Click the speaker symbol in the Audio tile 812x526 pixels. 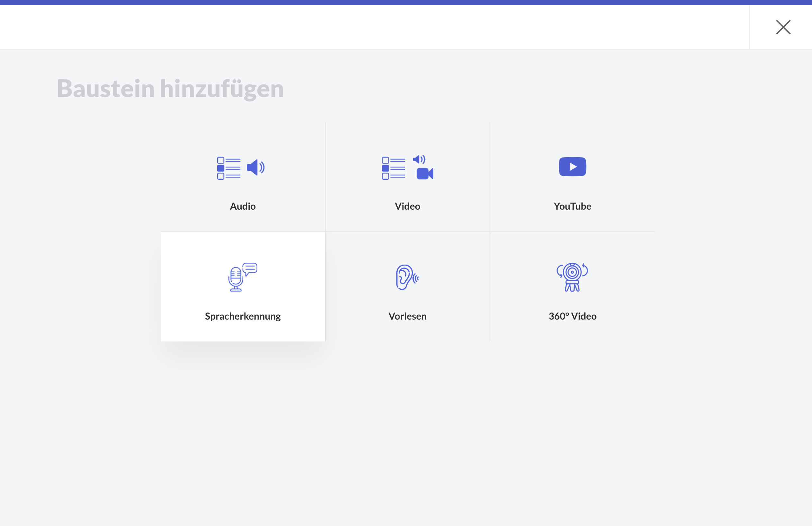[255, 168]
